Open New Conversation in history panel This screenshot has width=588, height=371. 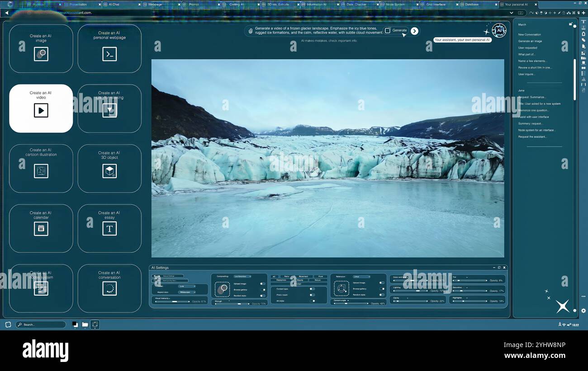[x=530, y=34]
